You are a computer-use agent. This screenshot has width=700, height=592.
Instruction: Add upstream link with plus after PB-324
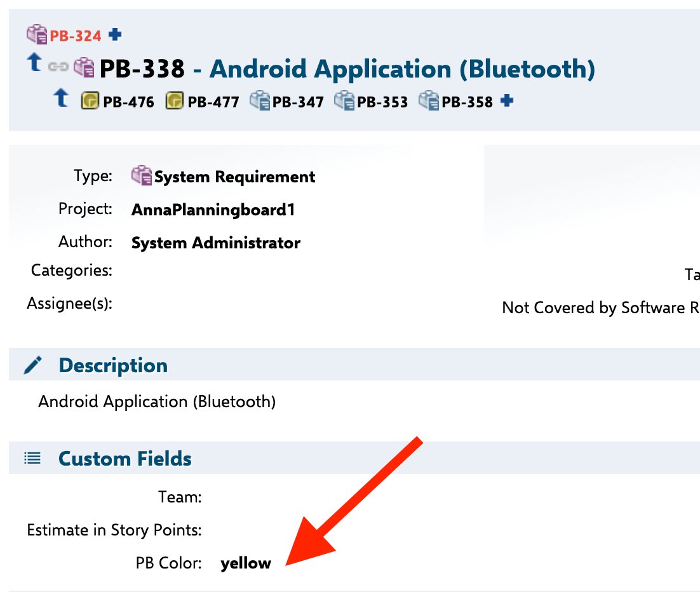115,34
